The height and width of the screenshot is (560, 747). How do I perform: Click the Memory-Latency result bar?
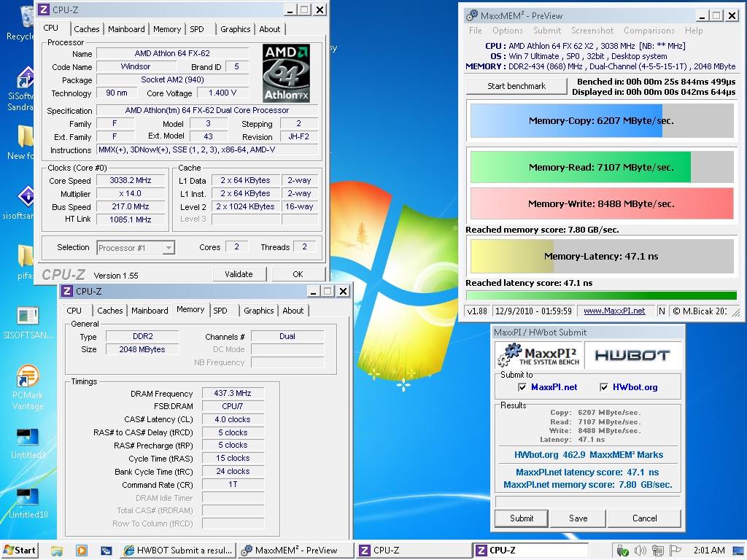click(x=602, y=256)
